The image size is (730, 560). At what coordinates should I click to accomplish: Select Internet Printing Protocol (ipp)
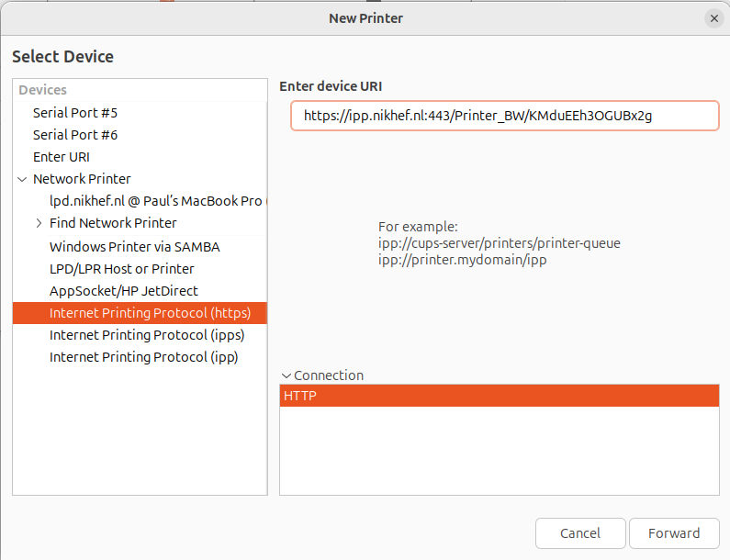tap(143, 357)
